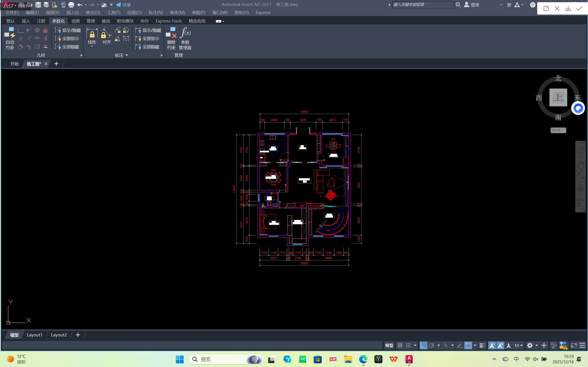Viewport: 588px width, 367px height.
Task: Click the keyword search input field
Action: pos(423,5)
